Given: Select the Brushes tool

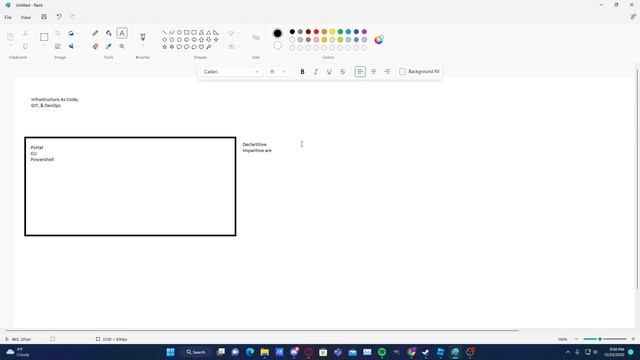Looking at the screenshot, I should [x=143, y=37].
